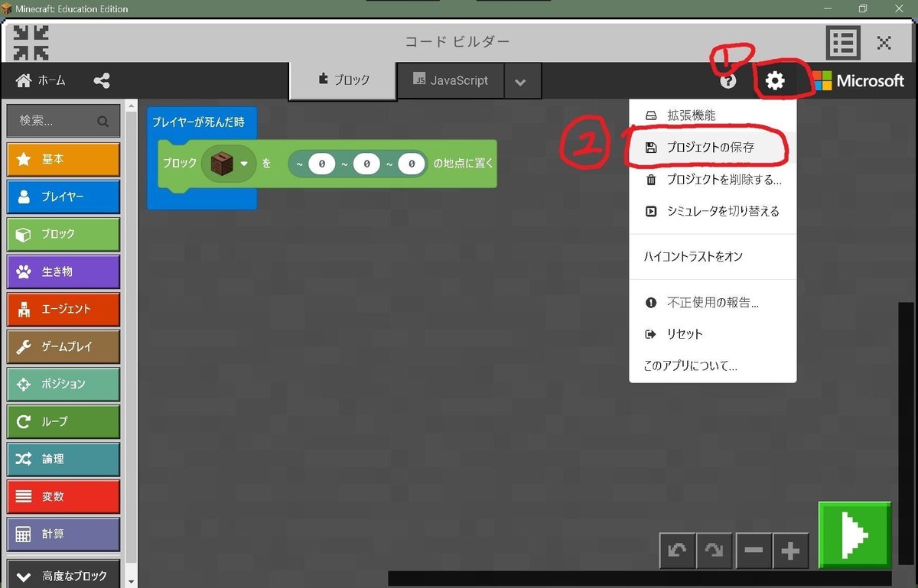Open the 基本 block category
The height and width of the screenshot is (588, 918).
(x=63, y=159)
